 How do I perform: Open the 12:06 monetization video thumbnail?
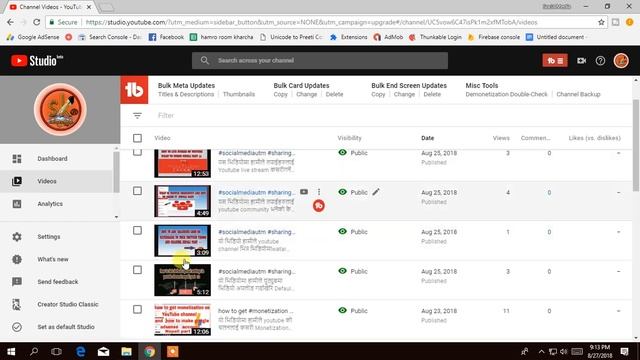182,320
